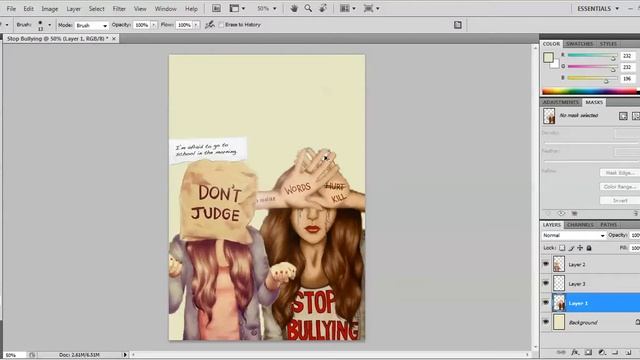The image size is (640, 360).
Task: Open the Opacity slider arrow in options bar
Action: [154, 25]
